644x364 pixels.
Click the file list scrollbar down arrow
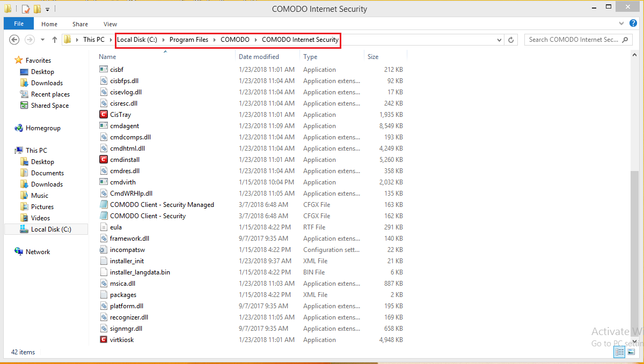pyautogui.click(x=634, y=340)
